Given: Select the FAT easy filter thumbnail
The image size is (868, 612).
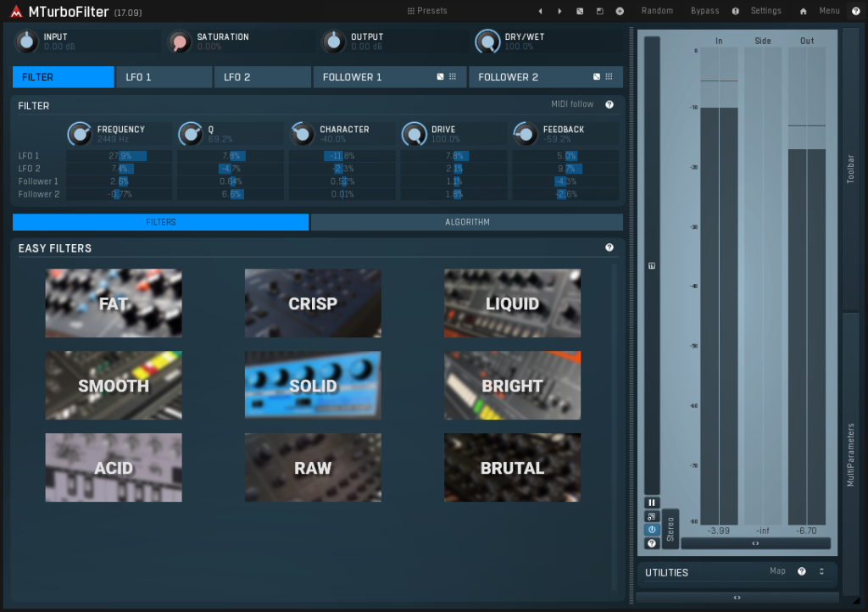Looking at the screenshot, I should (114, 303).
